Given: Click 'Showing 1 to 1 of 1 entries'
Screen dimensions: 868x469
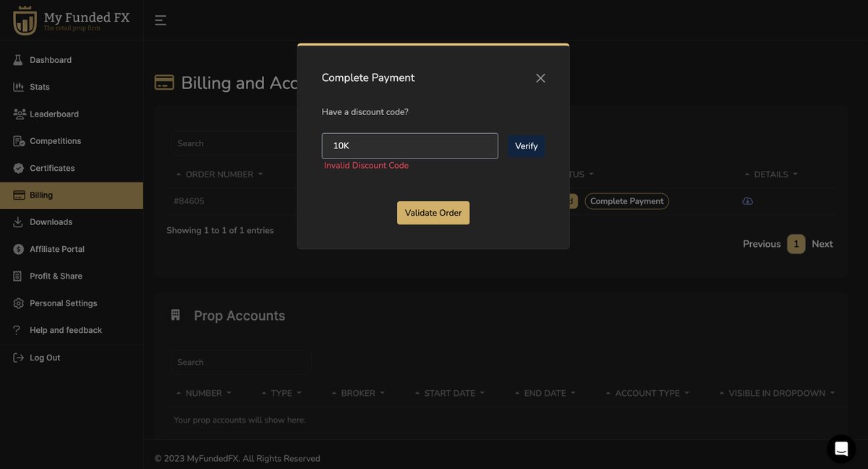Looking at the screenshot, I should [220, 230].
